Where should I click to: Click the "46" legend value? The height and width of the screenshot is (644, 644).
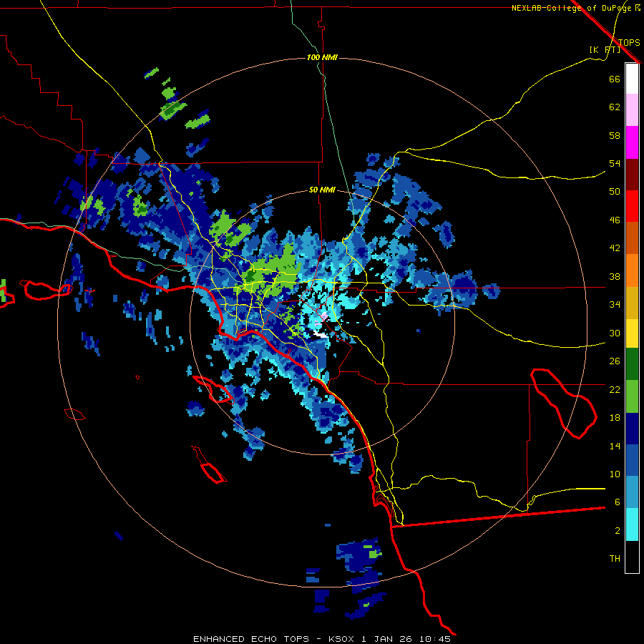coord(615,220)
